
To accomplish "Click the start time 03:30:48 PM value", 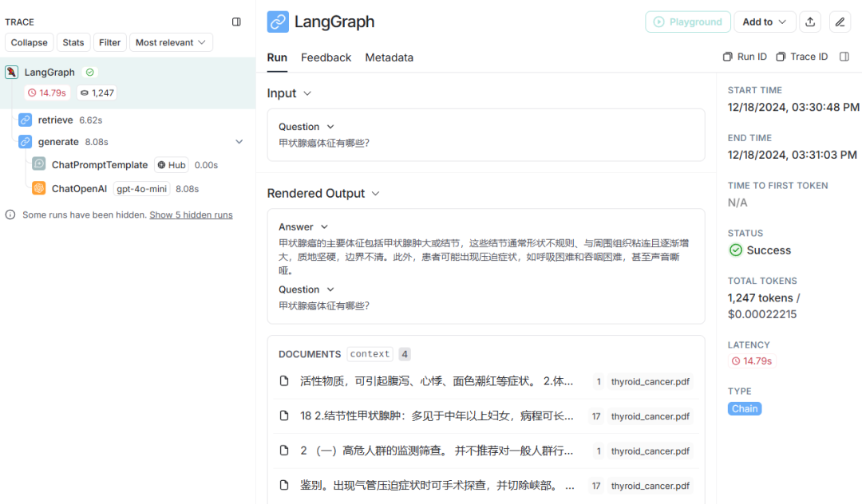I will tap(827, 107).
